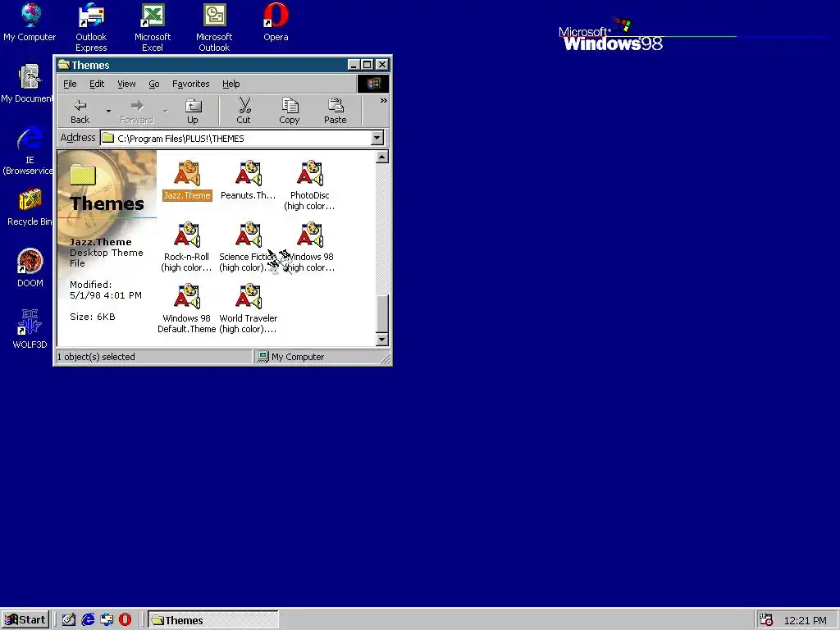Open the Back history dropdown arrow
Screen dimensions: 840x630
click(108, 112)
